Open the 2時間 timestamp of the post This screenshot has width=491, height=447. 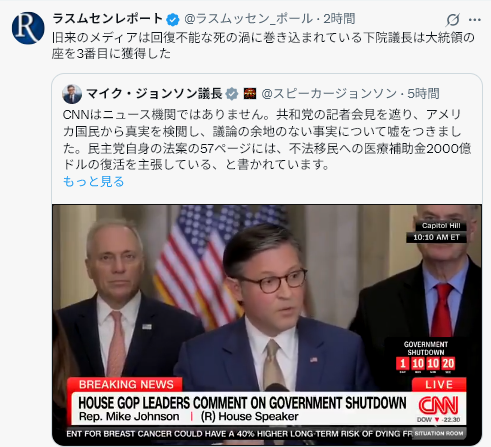[339, 19]
